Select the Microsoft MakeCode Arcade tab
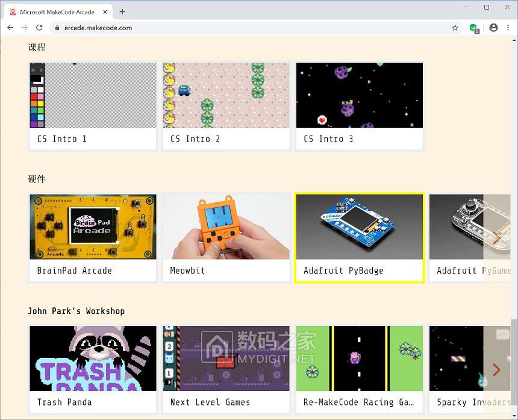Image resolution: width=518 pixels, height=420 pixels. (x=57, y=12)
